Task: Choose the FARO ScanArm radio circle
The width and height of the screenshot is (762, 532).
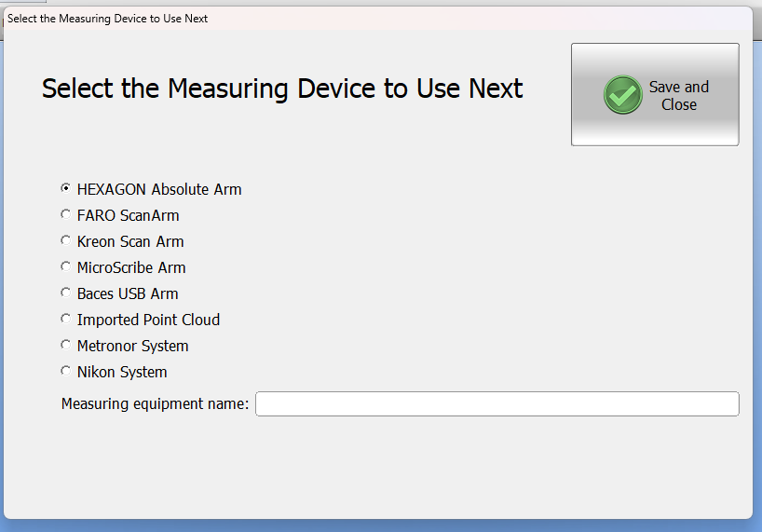Action: tap(65, 214)
